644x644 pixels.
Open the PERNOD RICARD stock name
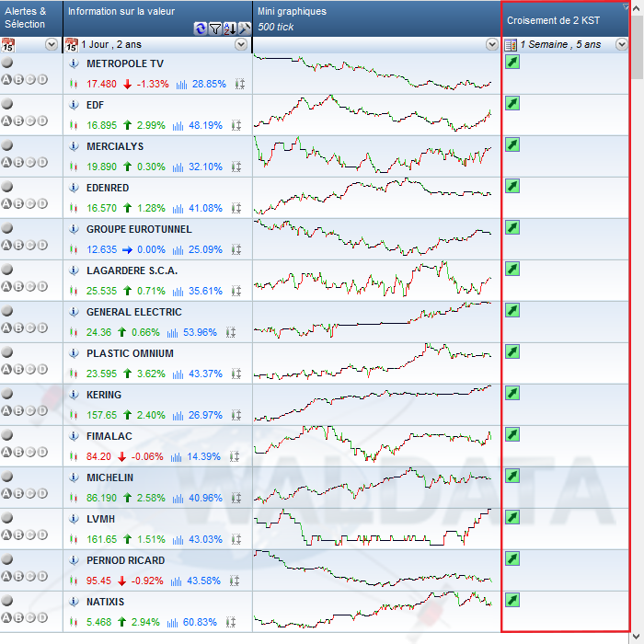pos(125,560)
